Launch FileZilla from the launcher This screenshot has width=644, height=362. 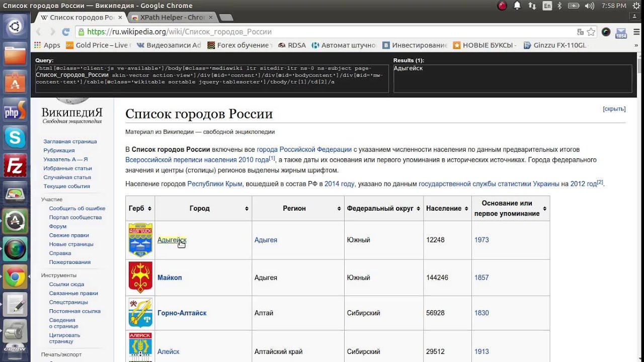point(15,165)
